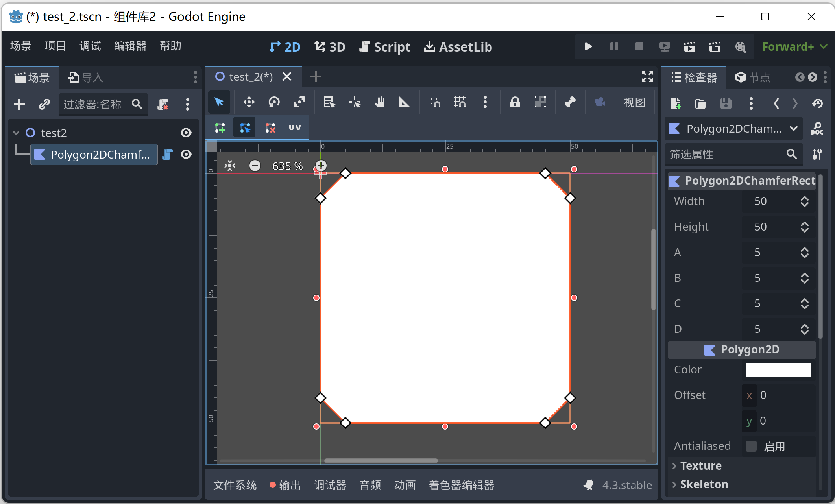This screenshot has width=835, height=504.
Task: Activate the Pan Mode hand tool
Action: coord(380,103)
